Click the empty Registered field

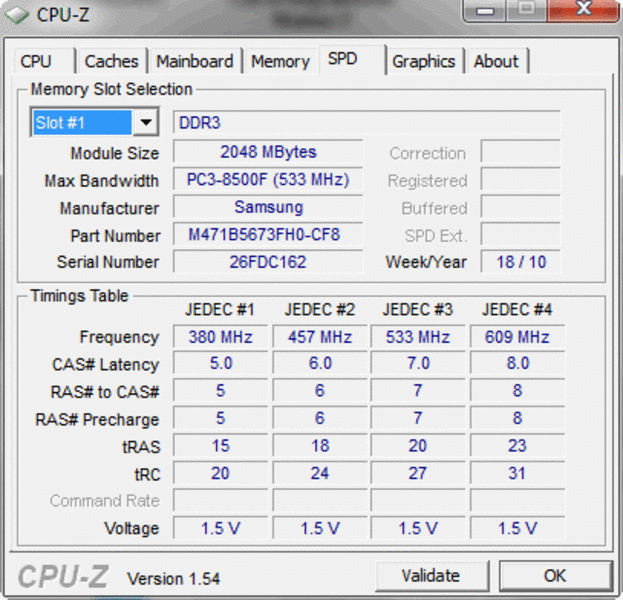tap(520, 180)
